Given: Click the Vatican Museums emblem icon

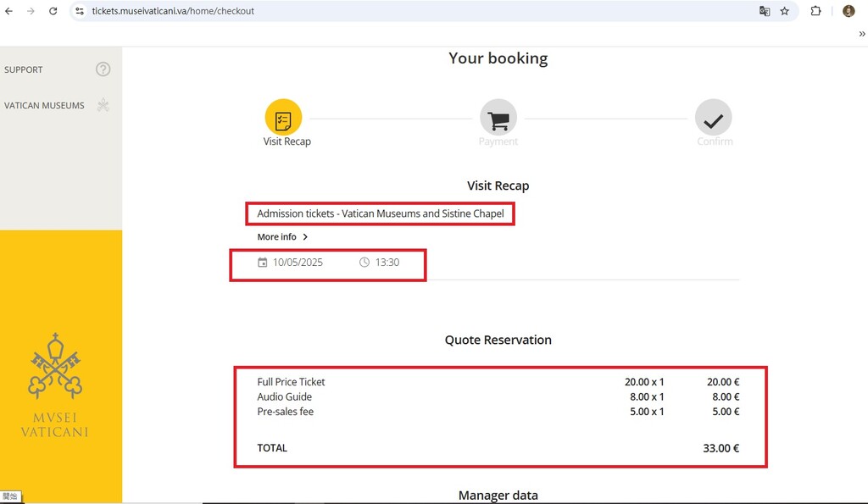Looking at the screenshot, I should [x=103, y=104].
